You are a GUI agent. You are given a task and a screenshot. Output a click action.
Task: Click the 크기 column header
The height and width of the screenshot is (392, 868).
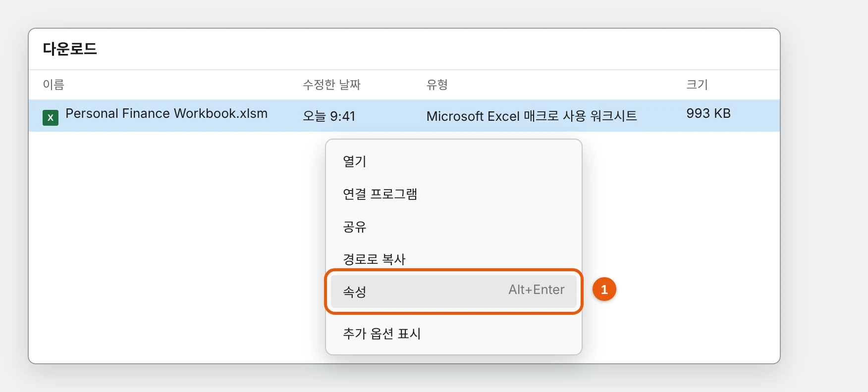[697, 85]
